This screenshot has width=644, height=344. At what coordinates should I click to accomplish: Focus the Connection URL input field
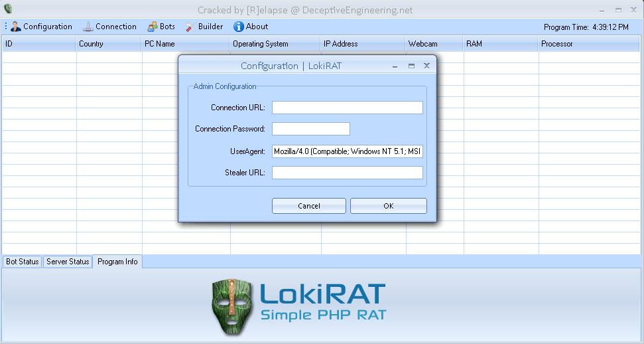pos(347,108)
